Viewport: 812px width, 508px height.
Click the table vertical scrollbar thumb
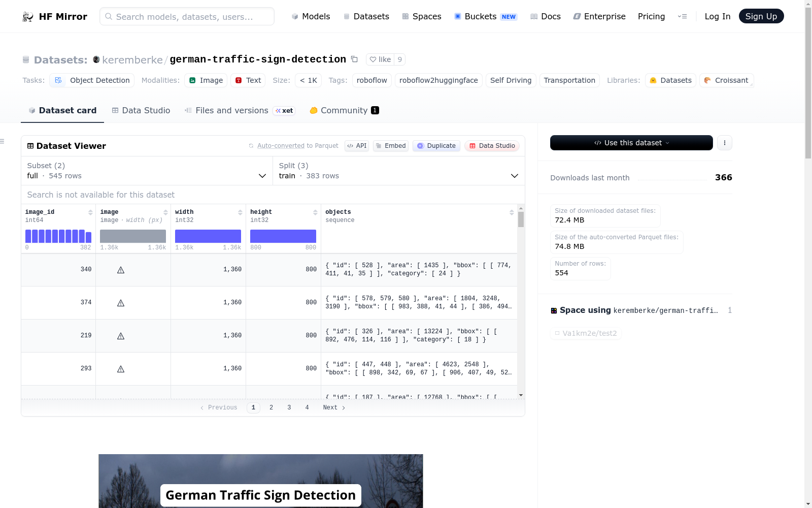521,219
